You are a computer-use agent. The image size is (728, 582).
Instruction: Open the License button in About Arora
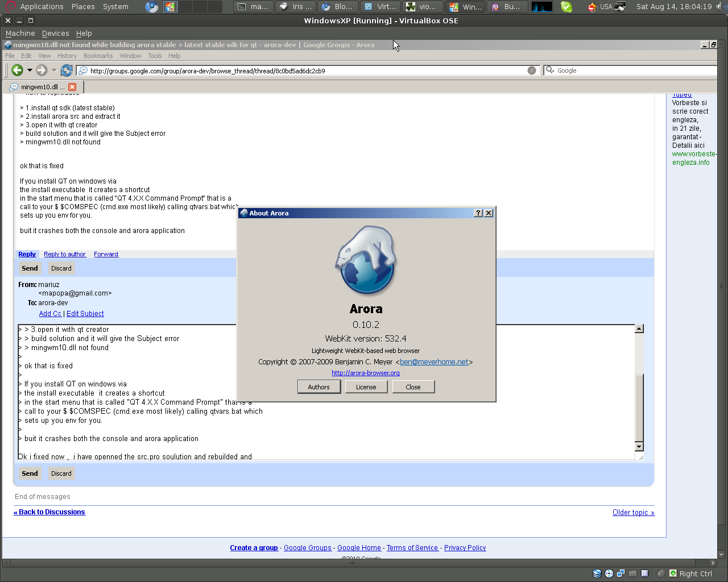pos(366,386)
